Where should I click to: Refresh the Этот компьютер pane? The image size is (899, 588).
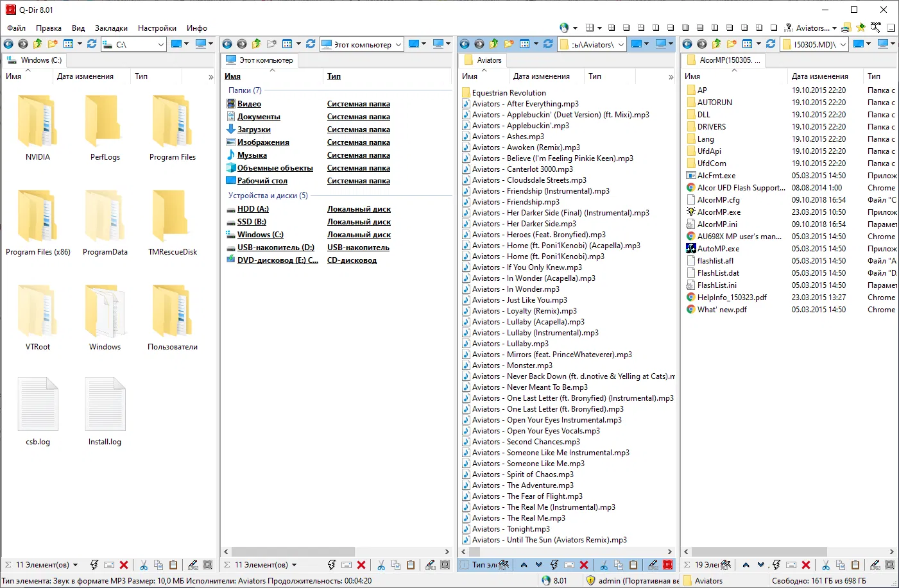coord(311,44)
